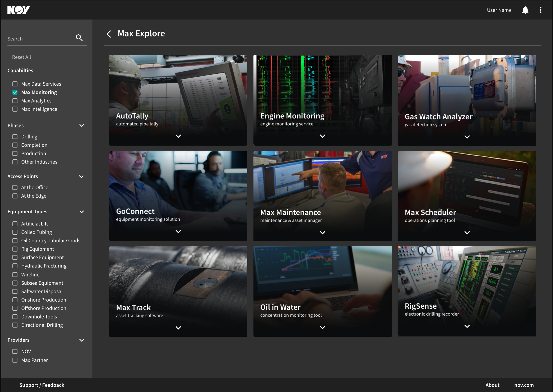The height and width of the screenshot is (392, 553).
Task: Visit the nov.com link
Action: pos(524,385)
